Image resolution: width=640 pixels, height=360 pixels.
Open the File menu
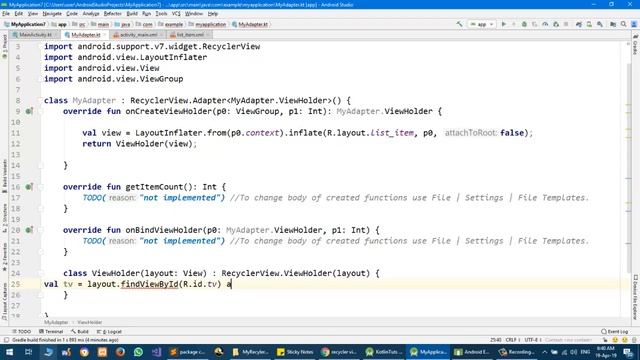tap(6, 13)
